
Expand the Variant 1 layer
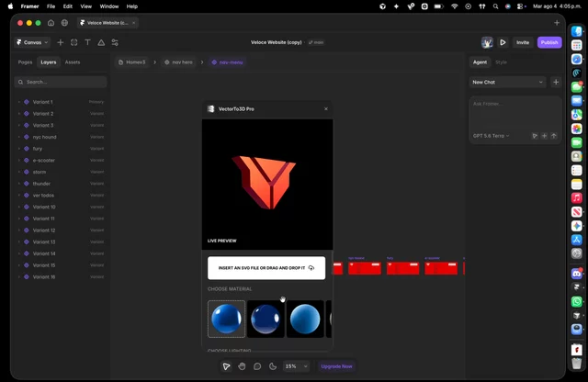pos(18,102)
